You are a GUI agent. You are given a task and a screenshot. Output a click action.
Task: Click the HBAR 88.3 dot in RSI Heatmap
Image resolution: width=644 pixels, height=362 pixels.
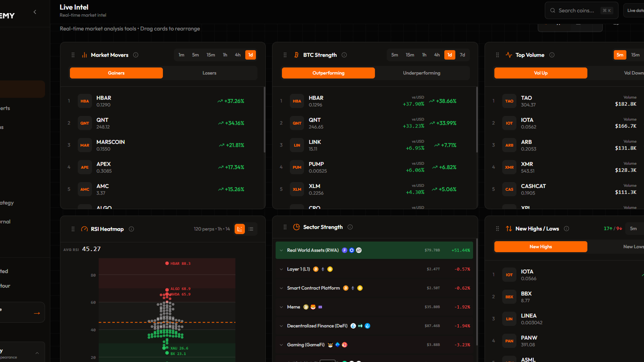tap(167, 263)
